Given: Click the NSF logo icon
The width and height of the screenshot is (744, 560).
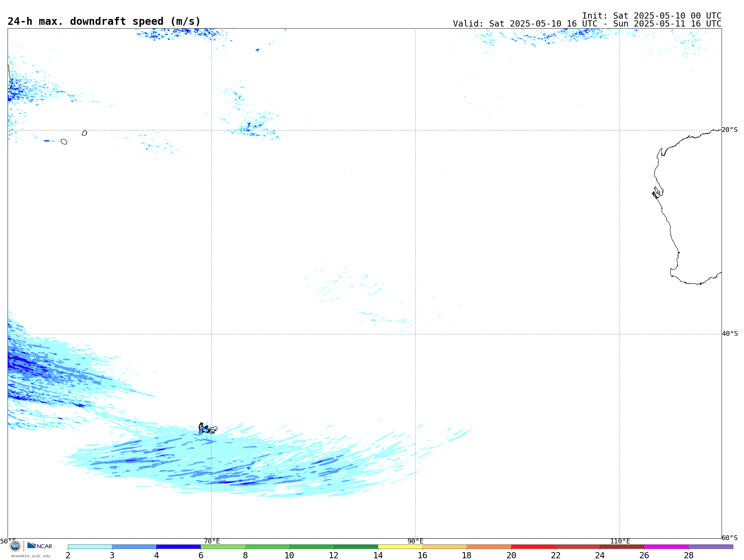Looking at the screenshot, I should pyautogui.click(x=15, y=546).
